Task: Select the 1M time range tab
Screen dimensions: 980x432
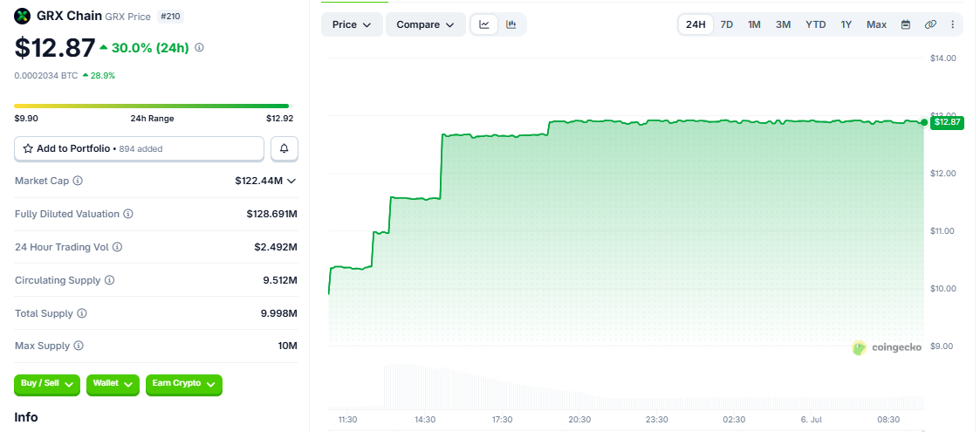Action: tap(754, 24)
